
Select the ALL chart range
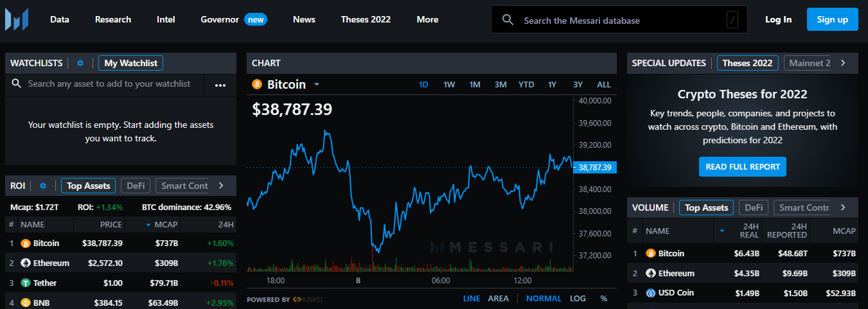pos(604,84)
